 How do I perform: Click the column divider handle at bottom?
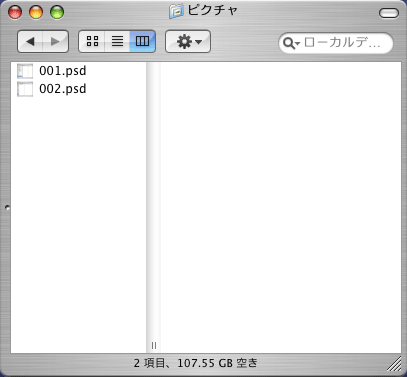154,345
